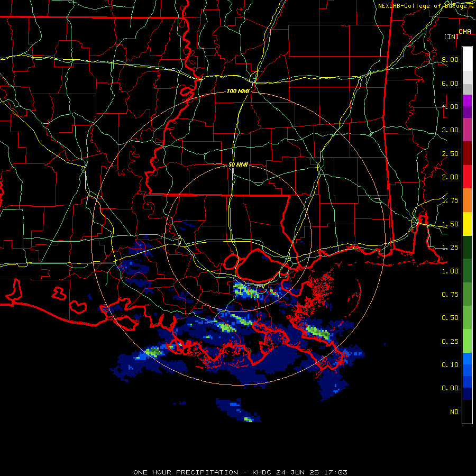This screenshot has width=476, height=476.
Task: Click the light blue legend color block
Action: point(467,359)
